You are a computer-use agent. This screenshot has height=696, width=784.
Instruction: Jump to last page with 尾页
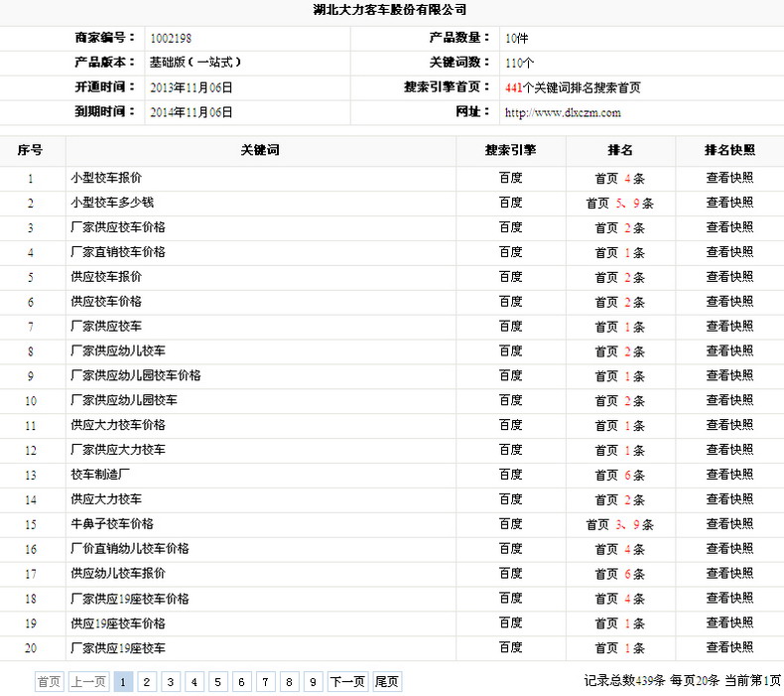click(x=387, y=682)
